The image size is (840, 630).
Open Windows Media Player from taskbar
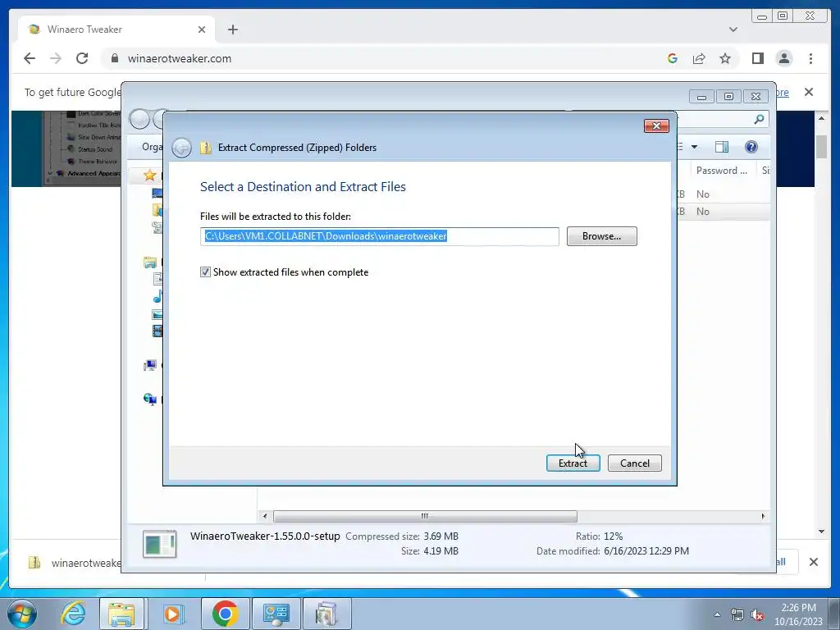tap(172, 614)
